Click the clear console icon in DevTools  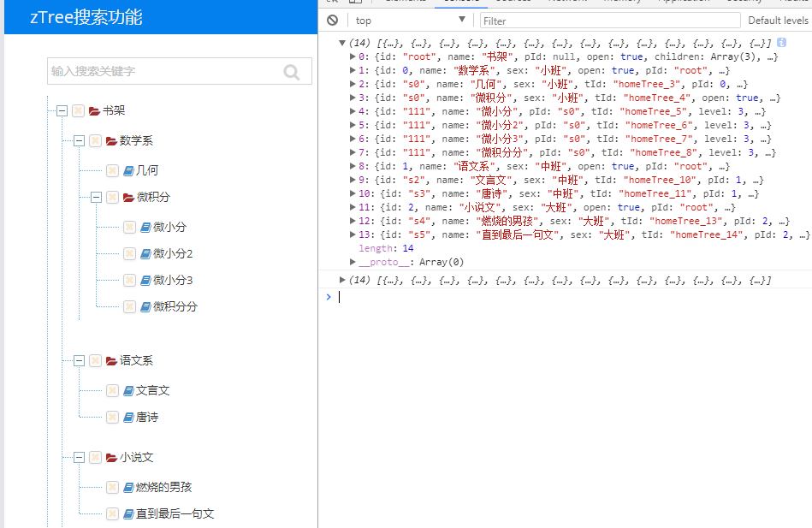333,21
